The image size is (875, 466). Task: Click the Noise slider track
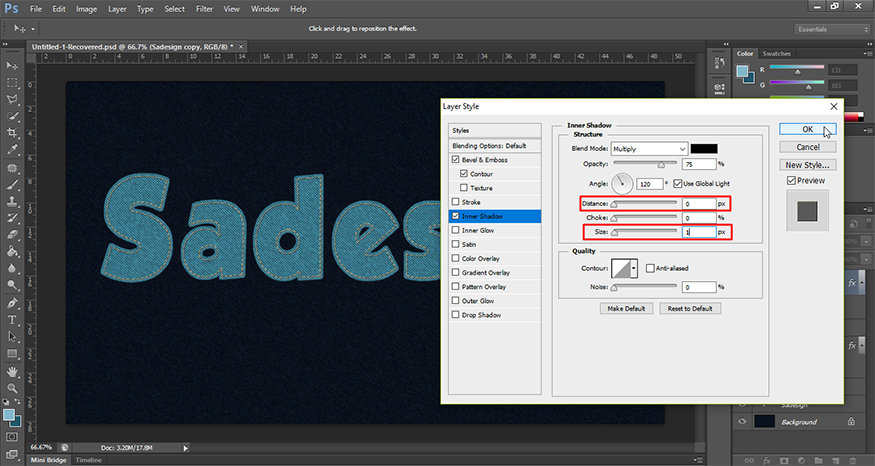coord(645,286)
